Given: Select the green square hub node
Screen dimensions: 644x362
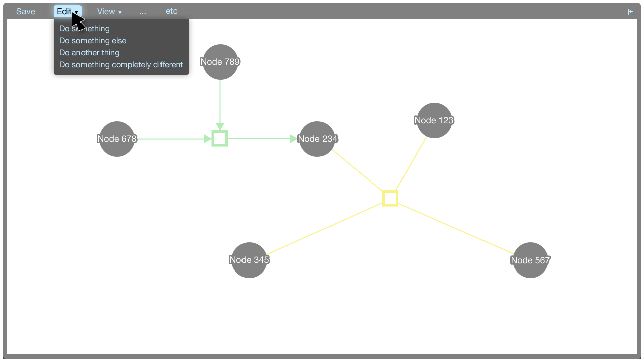Looking at the screenshot, I should click(x=220, y=139).
